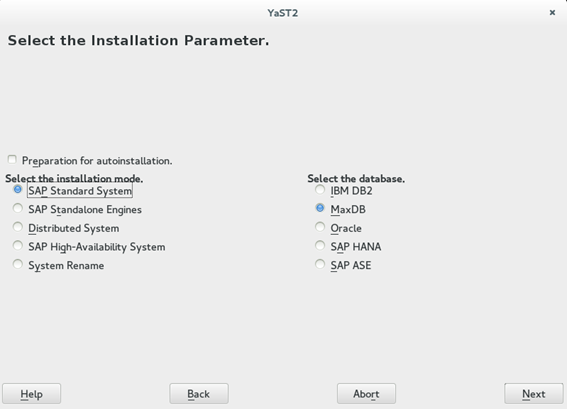Enable Preparation for autoinstallation checkbox
Viewport: 567px width, 409px height.
12,159
